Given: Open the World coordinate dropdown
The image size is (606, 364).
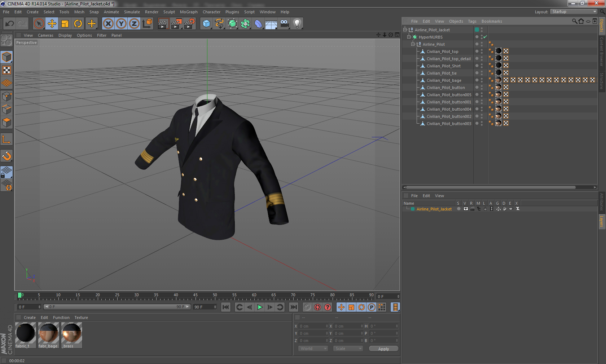Looking at the screenshot, I should tap(313, 349).
